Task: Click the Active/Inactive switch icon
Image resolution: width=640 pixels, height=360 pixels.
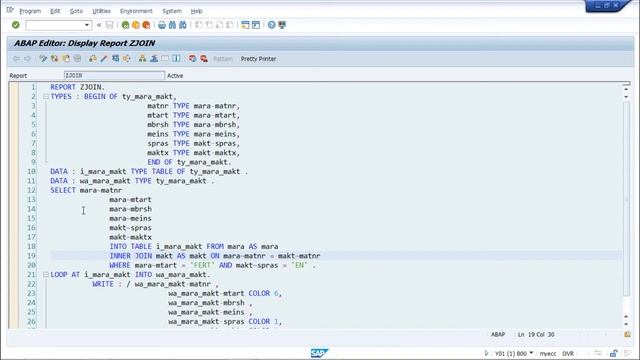Action: (54, 59)
